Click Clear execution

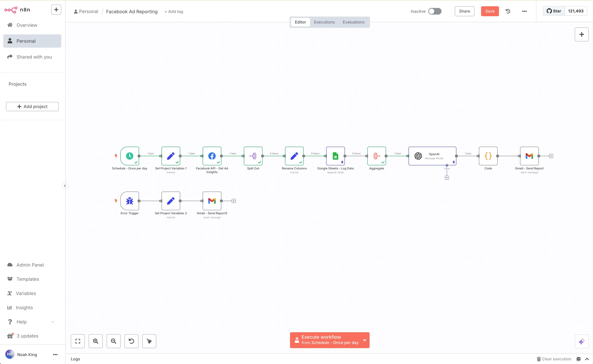pyautogui.click(x=554, y=359)
